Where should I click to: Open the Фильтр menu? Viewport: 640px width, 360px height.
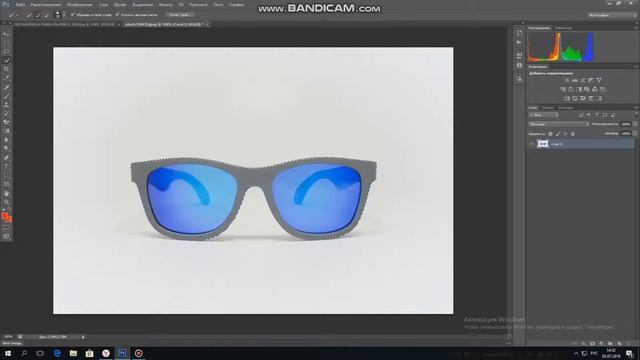pyautogui.click(x=165, y=5)
